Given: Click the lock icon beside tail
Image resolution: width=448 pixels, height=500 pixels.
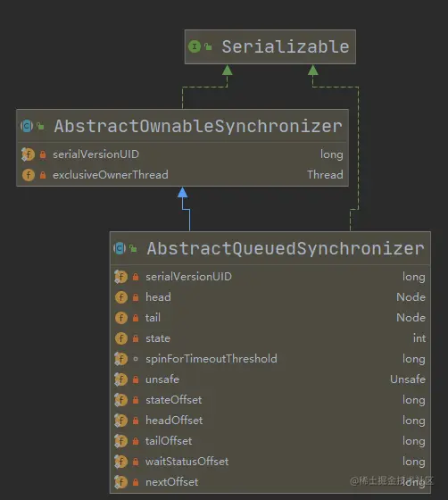Looking at the screenshot, I should (x=136, y=318).
